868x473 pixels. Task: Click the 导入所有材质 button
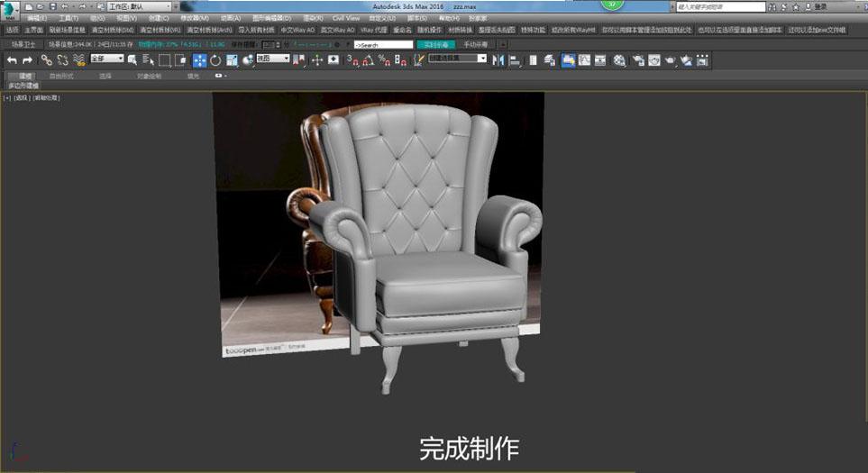coord(256,30)
